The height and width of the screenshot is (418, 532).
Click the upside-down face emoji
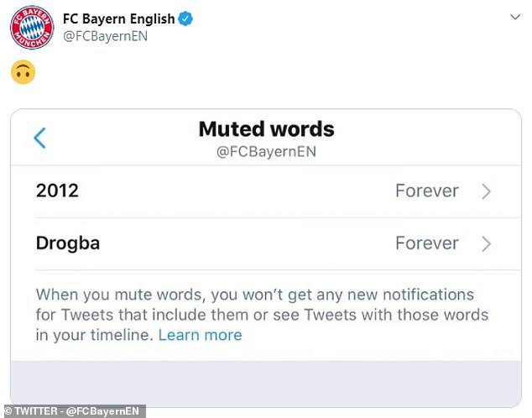tap(23, 72)
